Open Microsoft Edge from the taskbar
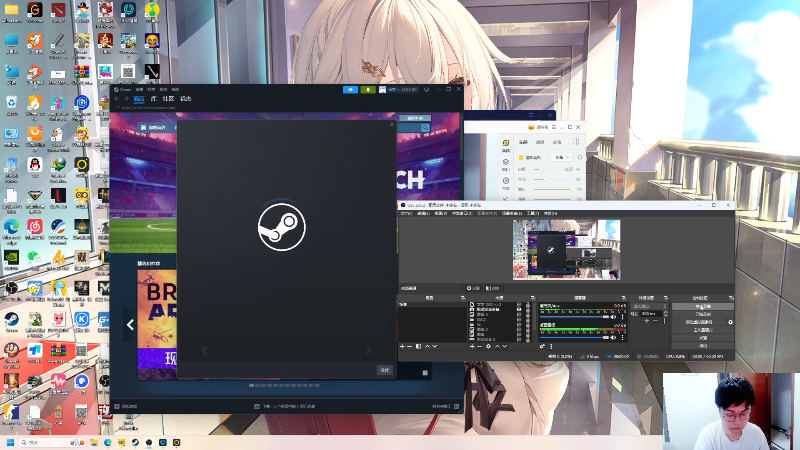The image size is (800, 450). (108, 442)
